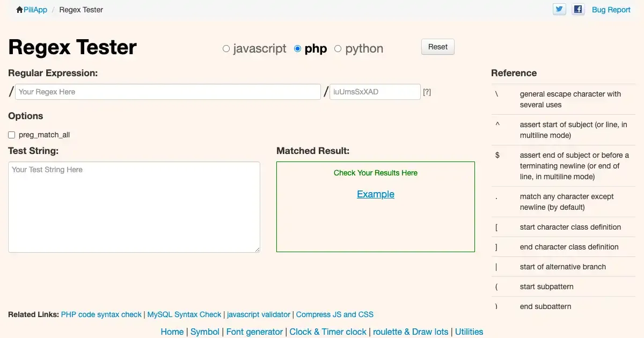Viewport: 644px width, 338px height.
Task: Click the Facebook share icon
Action: tap(578, 9)
